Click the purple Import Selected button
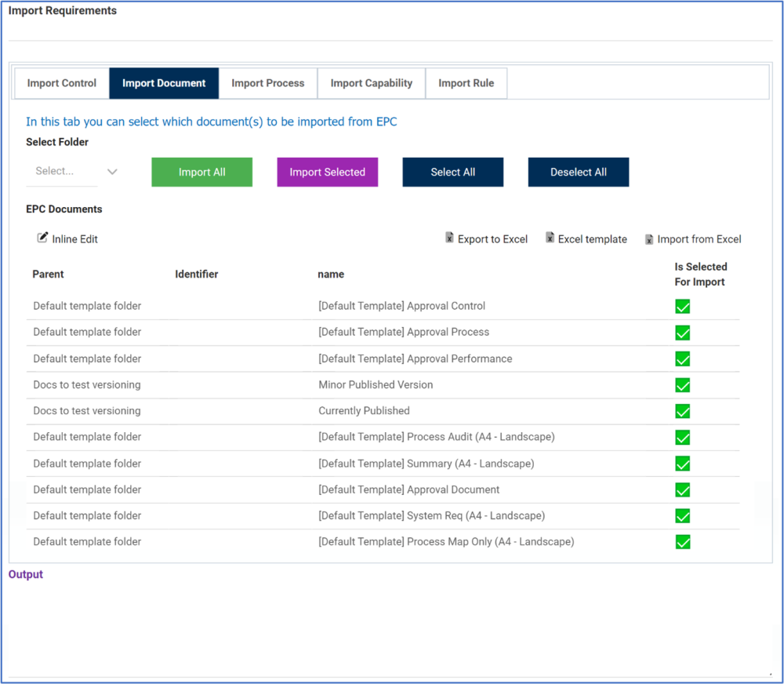The width and height of the screenshot is (784, 684). click(327, 172)
